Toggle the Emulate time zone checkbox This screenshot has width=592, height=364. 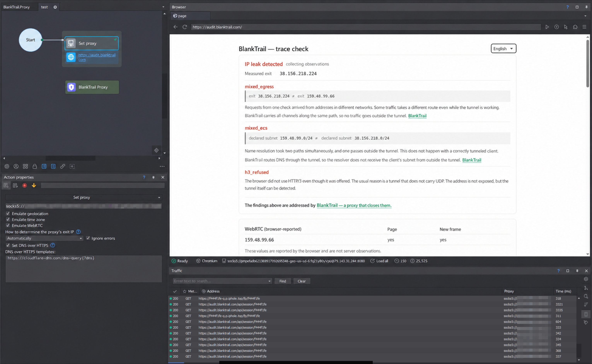(x=8, y=219)
